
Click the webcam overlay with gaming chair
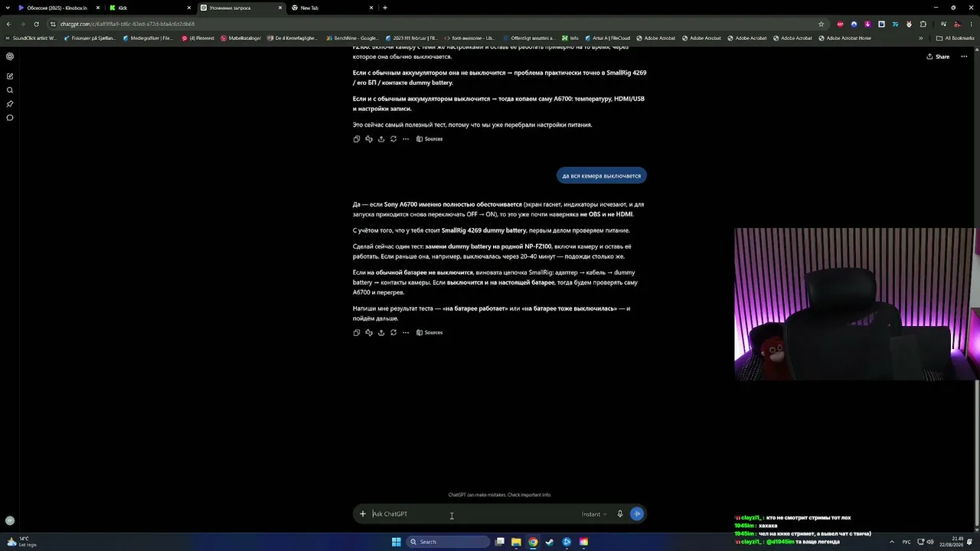pyautogui.click(x=857, y=304)
